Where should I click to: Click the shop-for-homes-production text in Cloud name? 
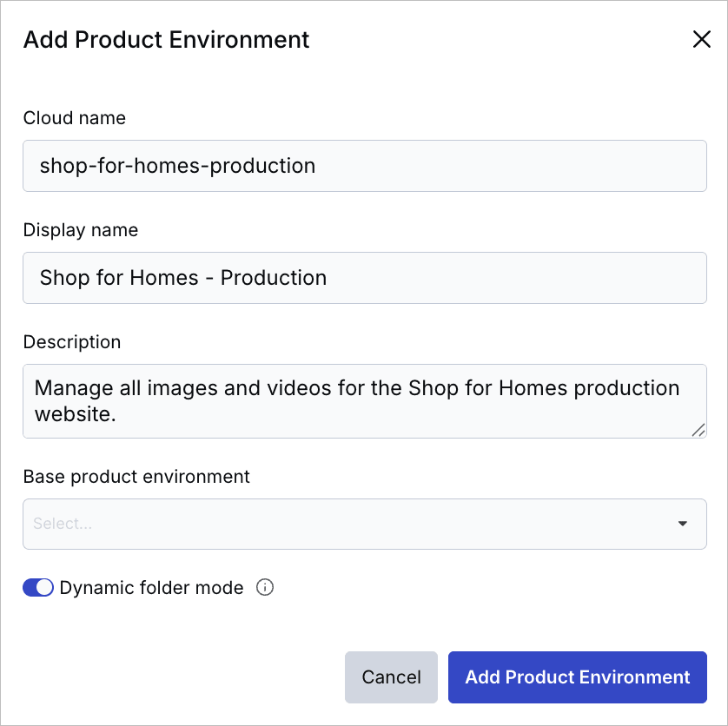pos(177,166)
